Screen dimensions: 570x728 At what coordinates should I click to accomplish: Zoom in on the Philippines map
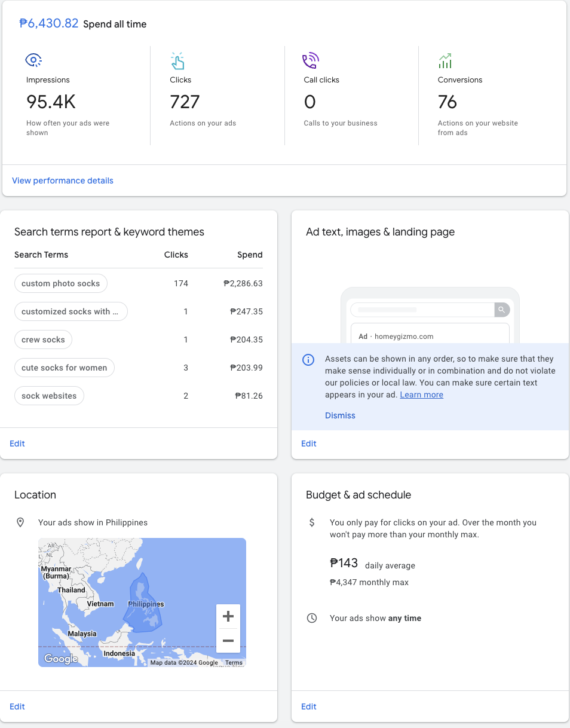228,616
